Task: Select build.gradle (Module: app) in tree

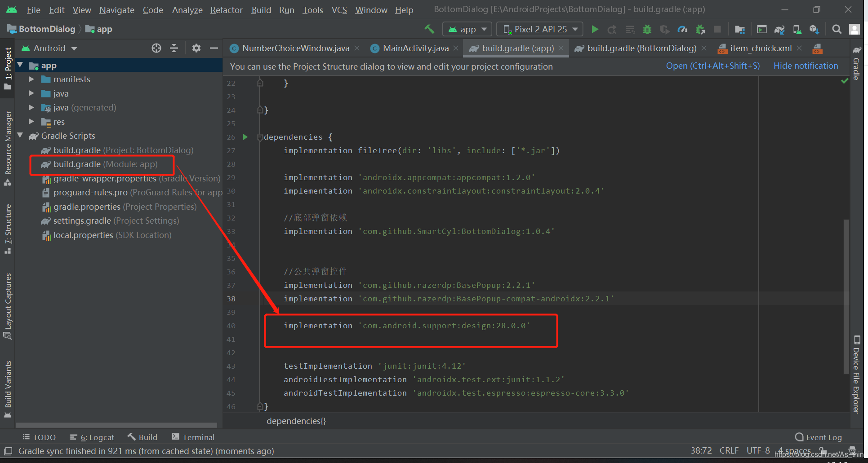Action: (105, 164)
